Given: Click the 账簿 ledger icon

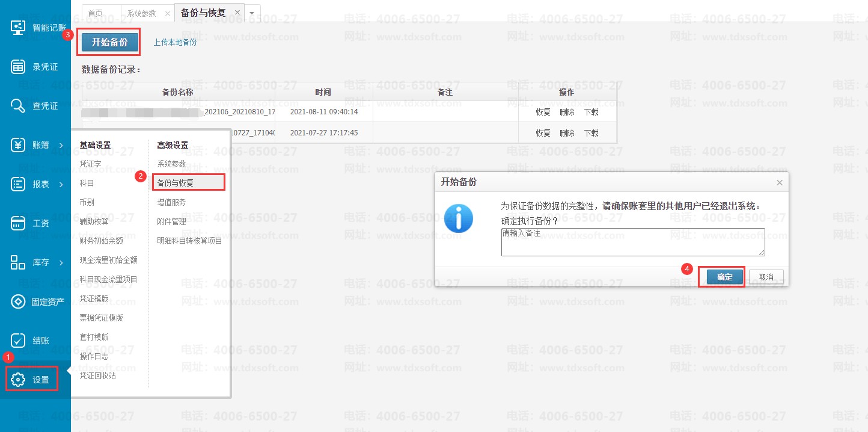Looking at the screenshot, I should pyautogui.click(x=19, y=145).
